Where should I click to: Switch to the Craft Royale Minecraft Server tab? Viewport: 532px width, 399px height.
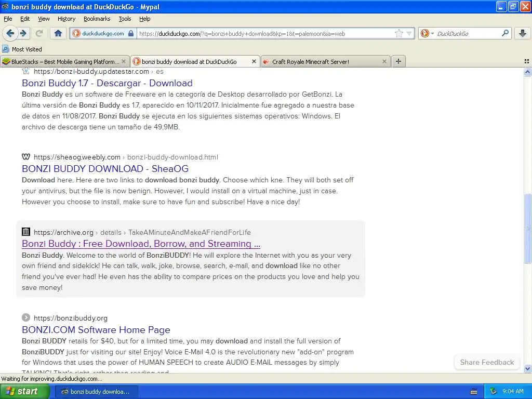tap(326, 61)
